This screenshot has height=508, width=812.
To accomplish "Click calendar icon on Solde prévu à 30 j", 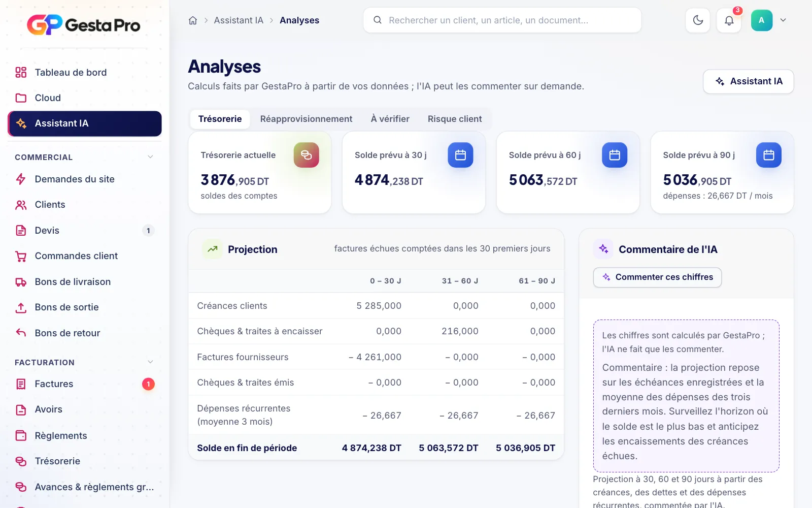I will (x=460, y=155).
